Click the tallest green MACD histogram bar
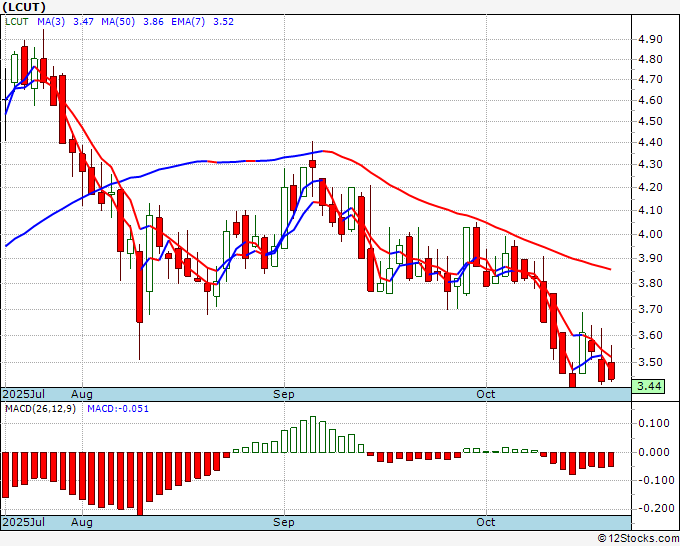 tap(313, 435)
